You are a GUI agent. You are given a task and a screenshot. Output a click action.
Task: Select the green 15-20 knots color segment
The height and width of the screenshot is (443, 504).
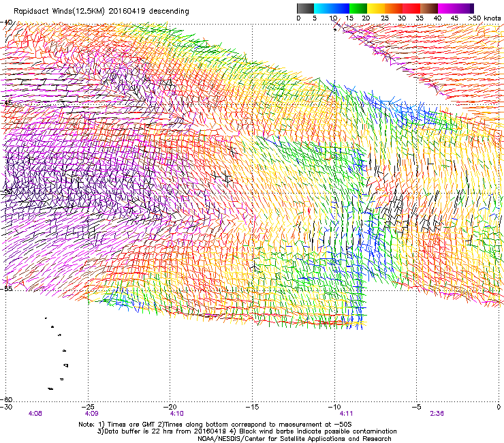(x=358, y=8)
